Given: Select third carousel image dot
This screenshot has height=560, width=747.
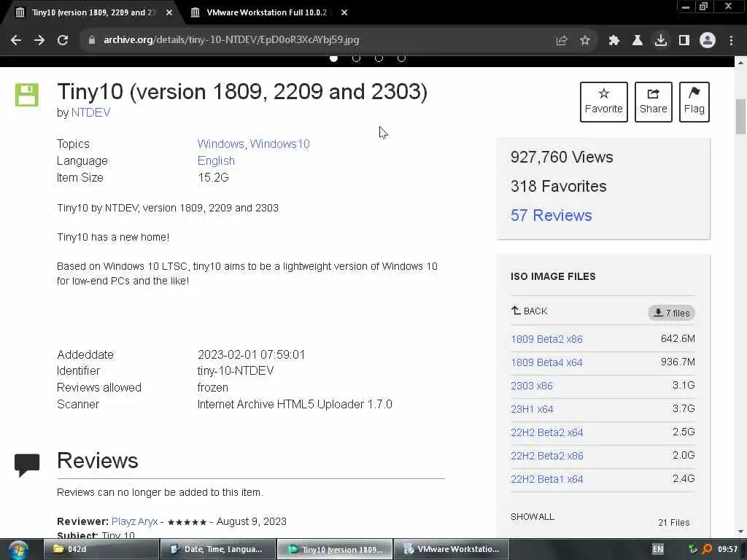Looking at the screenshot, I should (x=379, y=58).
